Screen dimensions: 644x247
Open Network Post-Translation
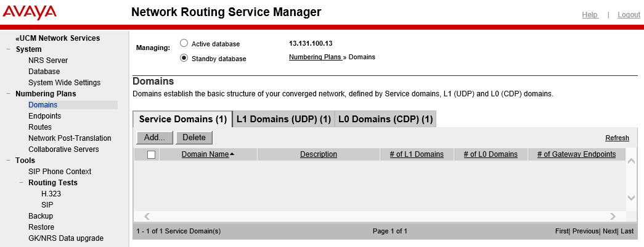click(70, 138)
